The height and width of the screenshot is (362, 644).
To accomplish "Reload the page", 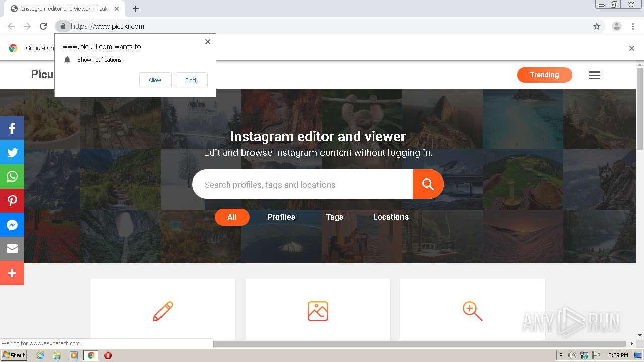I will click(43, 26).
